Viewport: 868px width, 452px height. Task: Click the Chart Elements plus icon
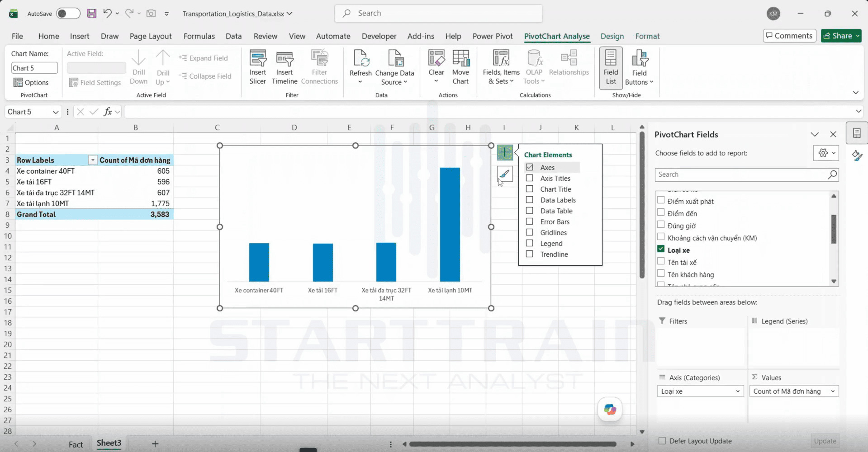click(x=505, y=153)
